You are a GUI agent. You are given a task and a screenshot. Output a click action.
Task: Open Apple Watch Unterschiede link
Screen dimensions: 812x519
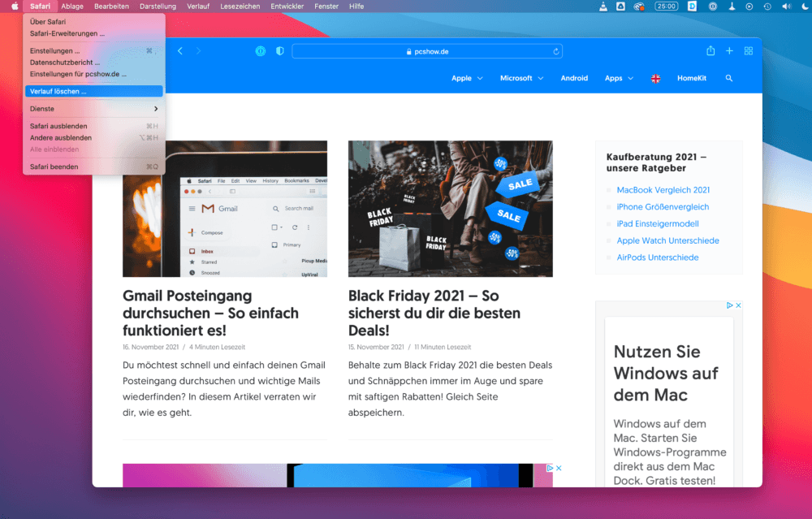click(667, 240)
